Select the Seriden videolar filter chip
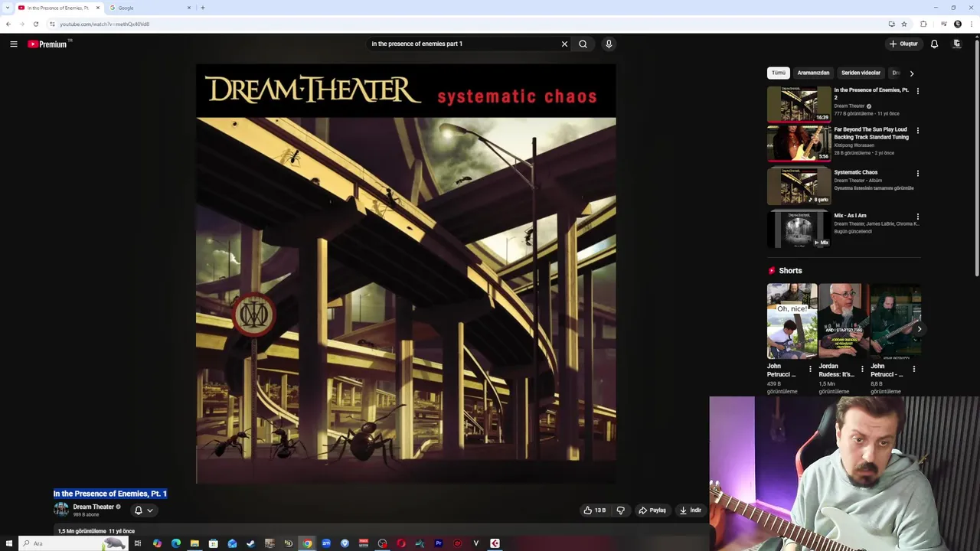The width and height of the screenshot is (980, 551). (x=861, y=73)
